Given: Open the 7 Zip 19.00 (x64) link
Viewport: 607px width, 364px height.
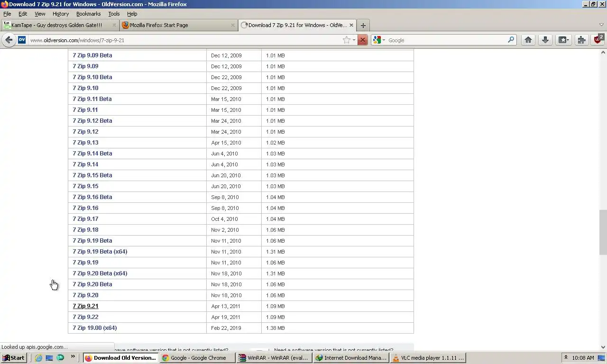Looking at the screenshot, I should [x=95, y=328].
